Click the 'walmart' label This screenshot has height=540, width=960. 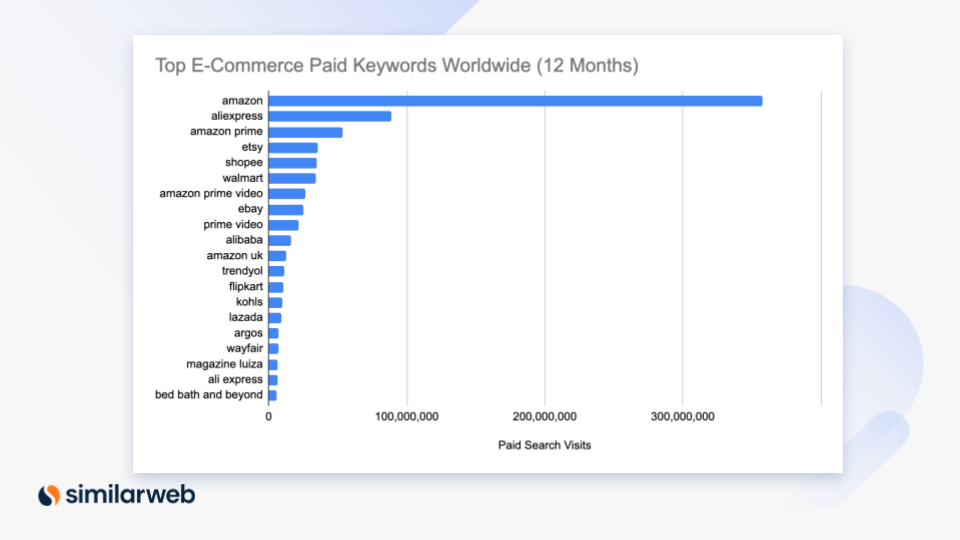[x=242, y=178]
